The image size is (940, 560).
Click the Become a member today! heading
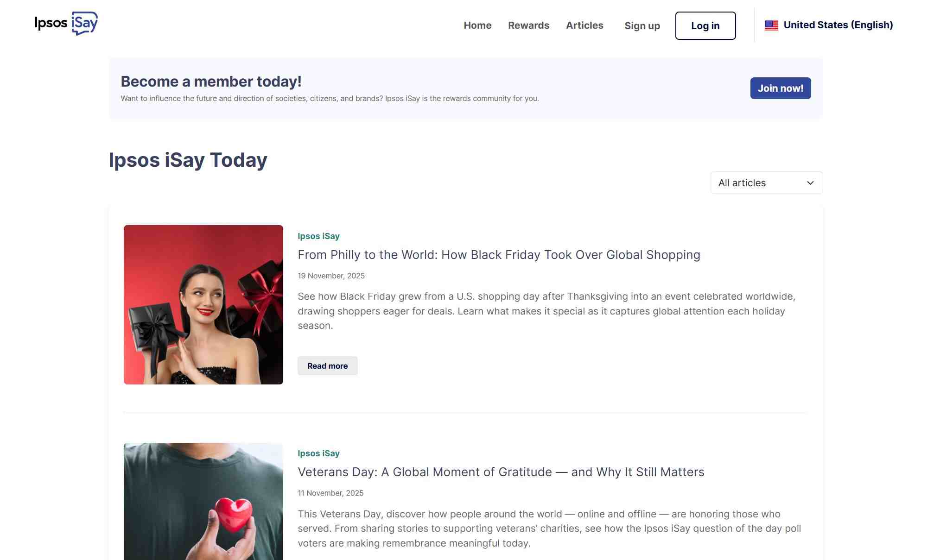pyautogui.click(x=211, y=82)
